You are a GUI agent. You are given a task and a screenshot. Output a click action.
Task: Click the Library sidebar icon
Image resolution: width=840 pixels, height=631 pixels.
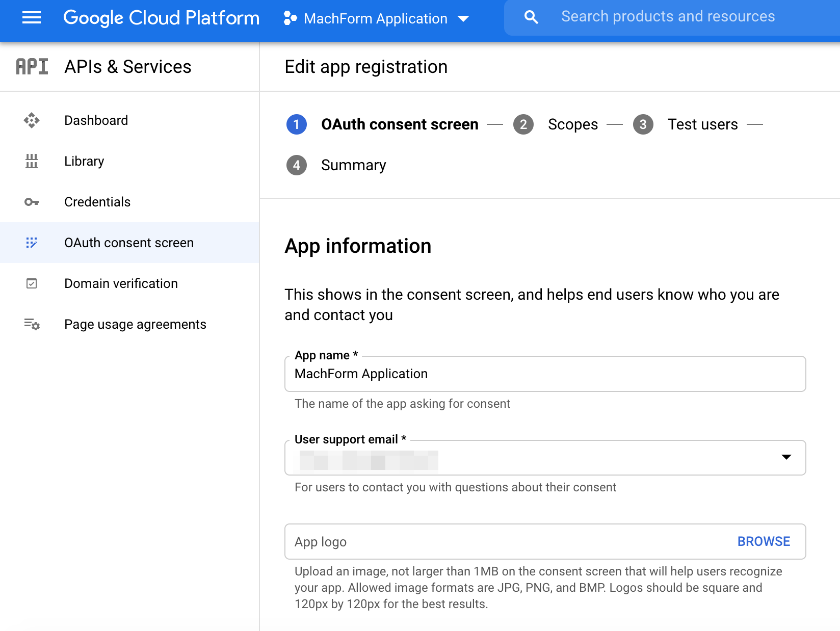[x=32, y=161]
